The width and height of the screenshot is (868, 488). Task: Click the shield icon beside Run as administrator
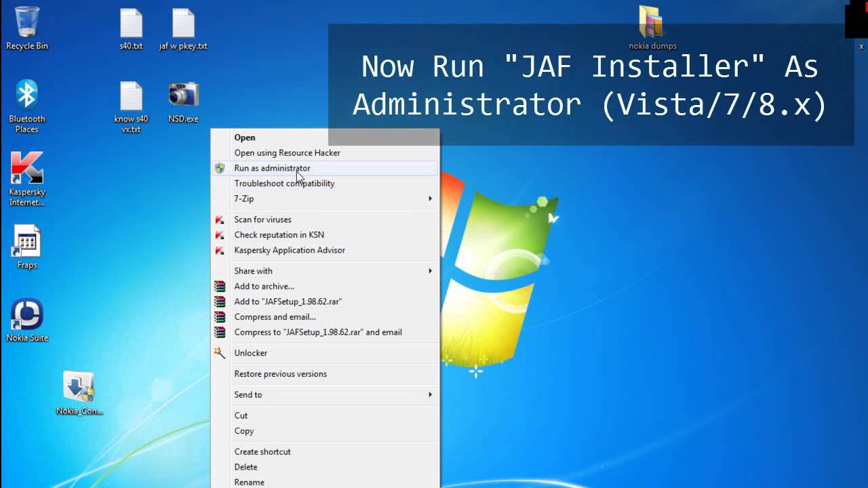click(x=220, y=168)
